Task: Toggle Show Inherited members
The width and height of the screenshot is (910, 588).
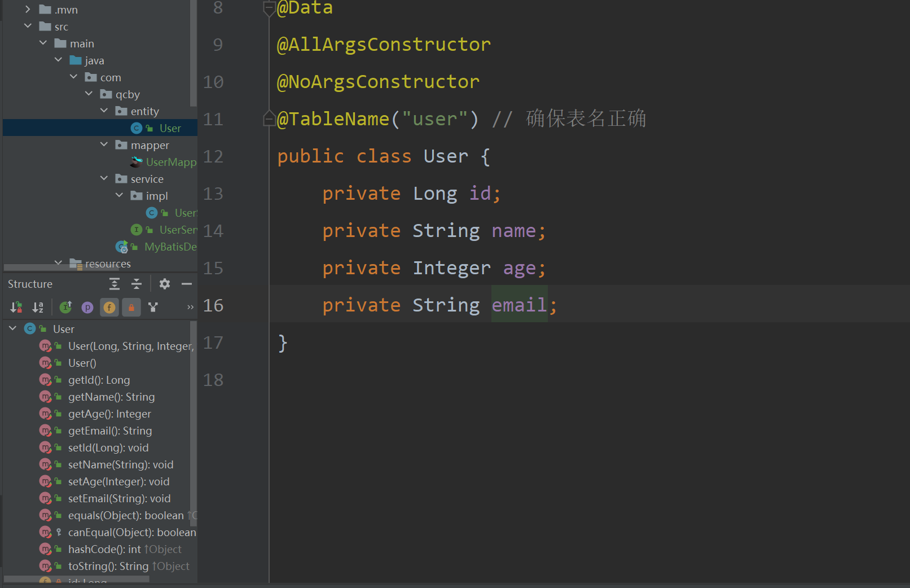Action: point(65,307)
